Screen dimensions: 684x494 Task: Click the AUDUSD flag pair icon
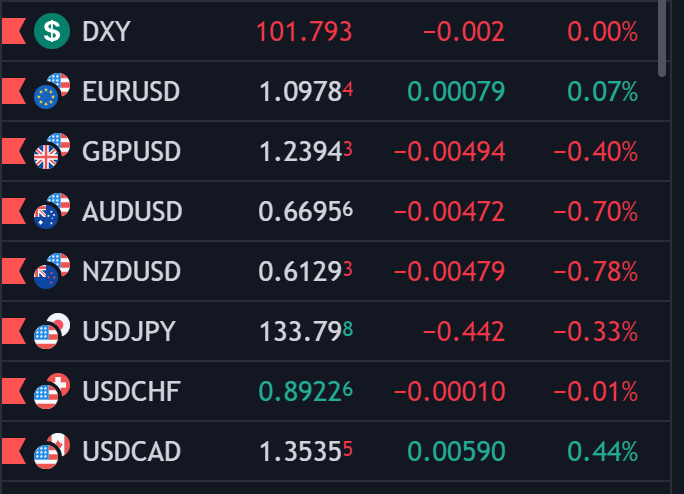(51, 211)
